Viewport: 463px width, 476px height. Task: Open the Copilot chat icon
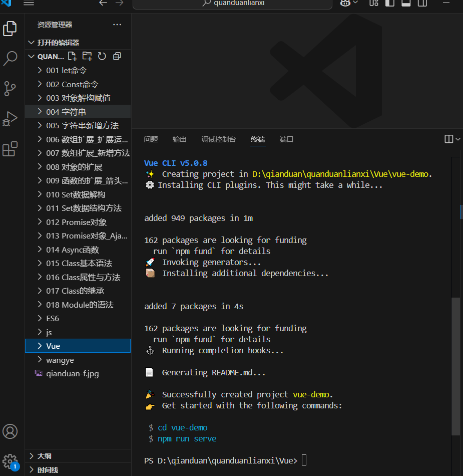[345, 3]
